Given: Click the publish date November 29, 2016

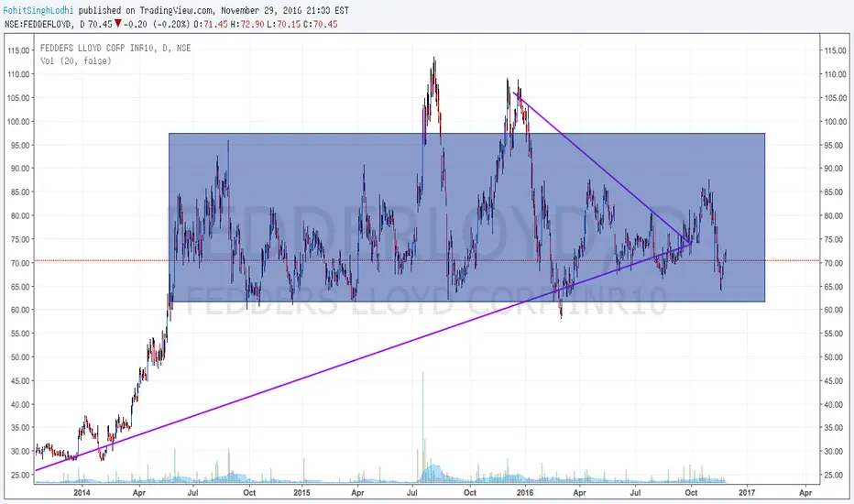Looking at the screenshot, I should pyautogui.click(x=260, y=10).
